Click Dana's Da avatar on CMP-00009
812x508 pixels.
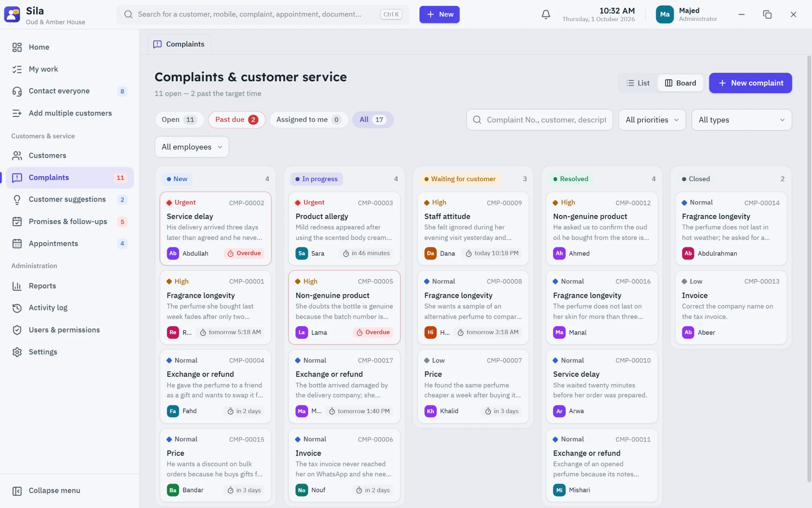(430, 253)
